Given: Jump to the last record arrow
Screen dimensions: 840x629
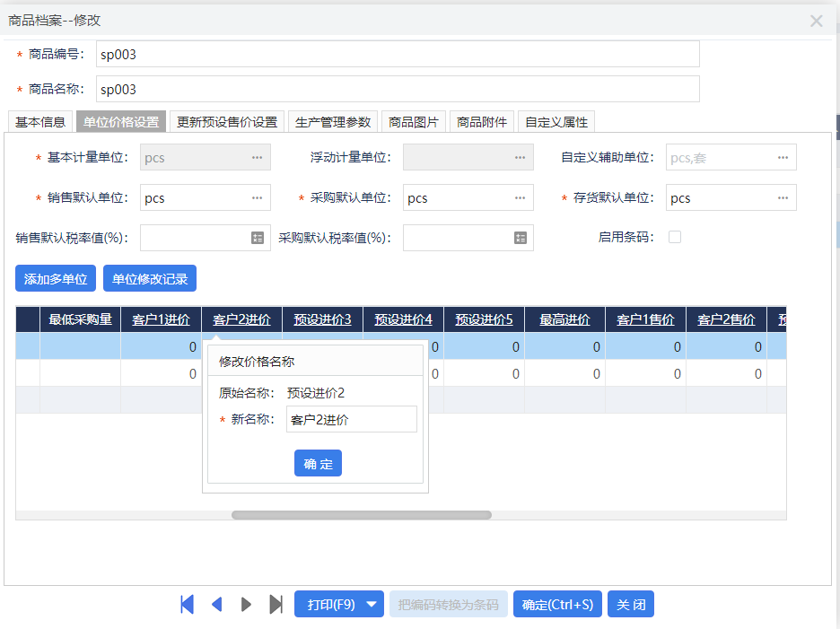Looking at the screenshot, I should tap(276, 604).
